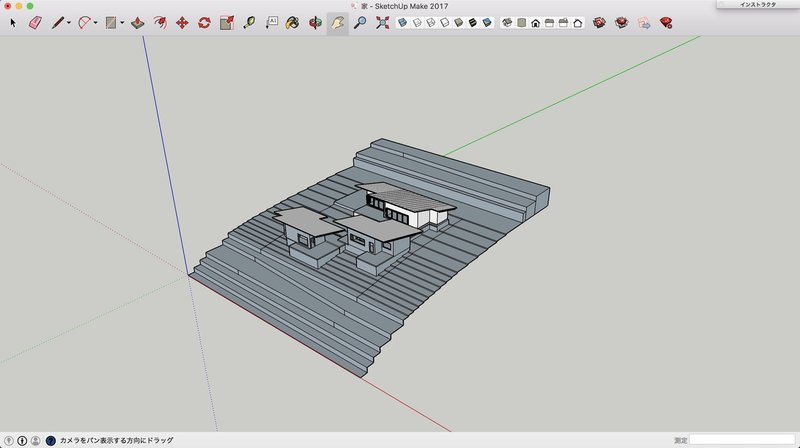Image resolution: width=800 pixels, height=448 pixels.
Task: Switch to Iso standard view
Action: point(507,21)
